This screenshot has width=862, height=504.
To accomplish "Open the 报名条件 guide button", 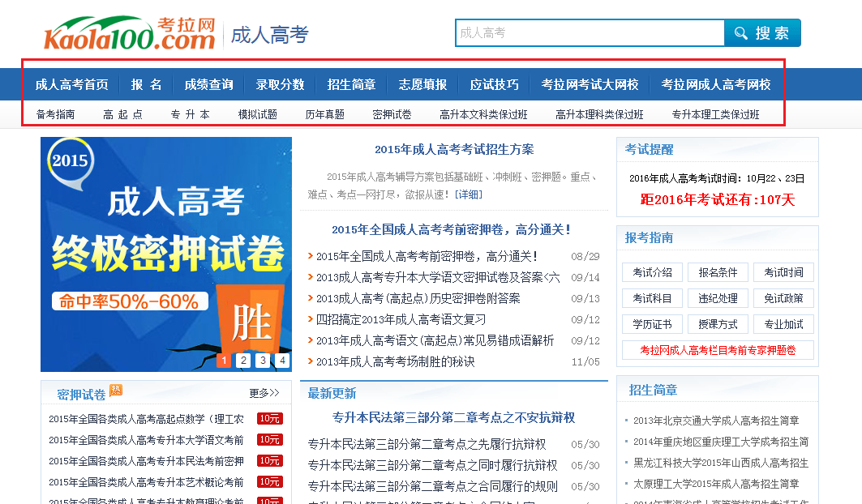I will click(x=718, y=272).
